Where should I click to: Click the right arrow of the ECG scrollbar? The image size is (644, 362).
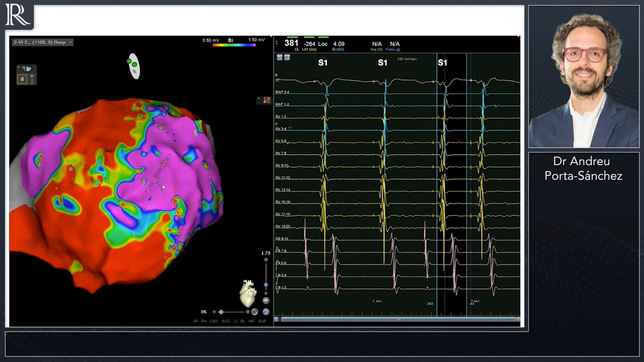pyautogui.click(x=518, y=319)
